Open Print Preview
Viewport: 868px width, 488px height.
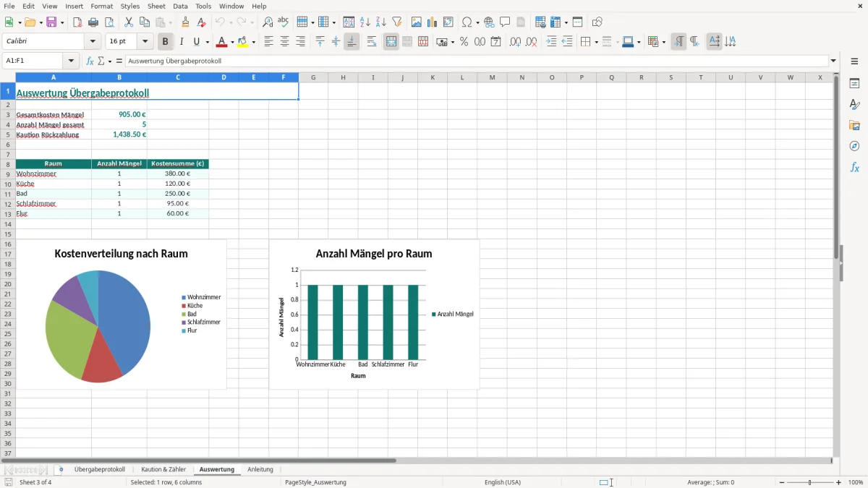coord(109,22)
